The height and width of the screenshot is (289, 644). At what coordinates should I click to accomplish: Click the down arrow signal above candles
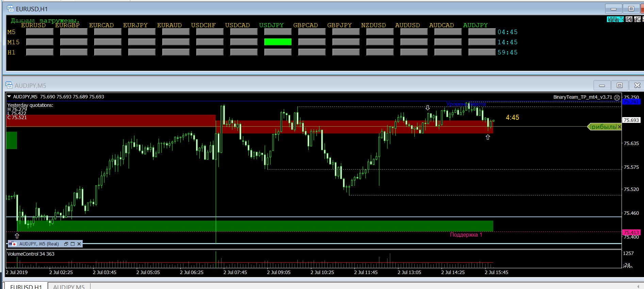coord(428,108)
